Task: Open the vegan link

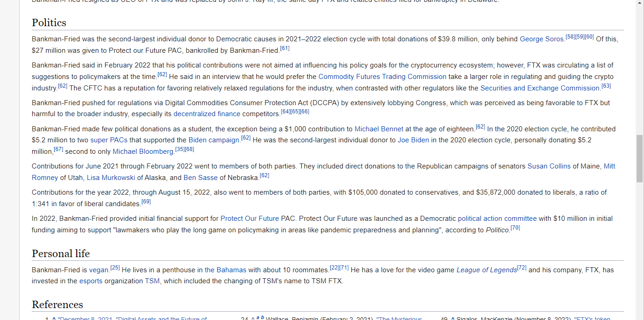Action: coord(99,270)
